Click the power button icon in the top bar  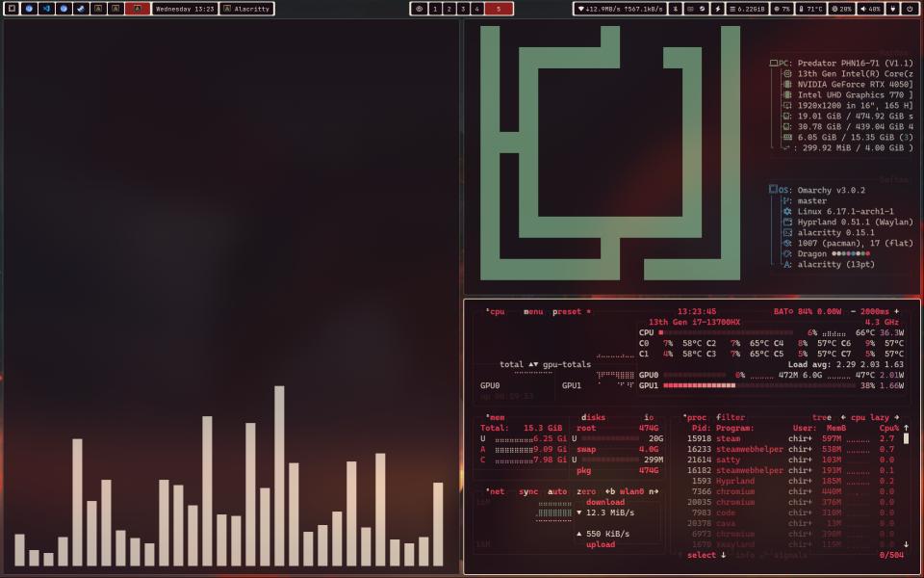[909, 9]
